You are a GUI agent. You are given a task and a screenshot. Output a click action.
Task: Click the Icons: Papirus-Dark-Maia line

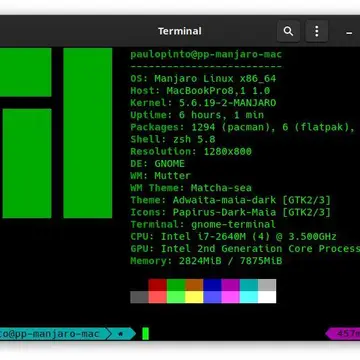pos(230,212)
